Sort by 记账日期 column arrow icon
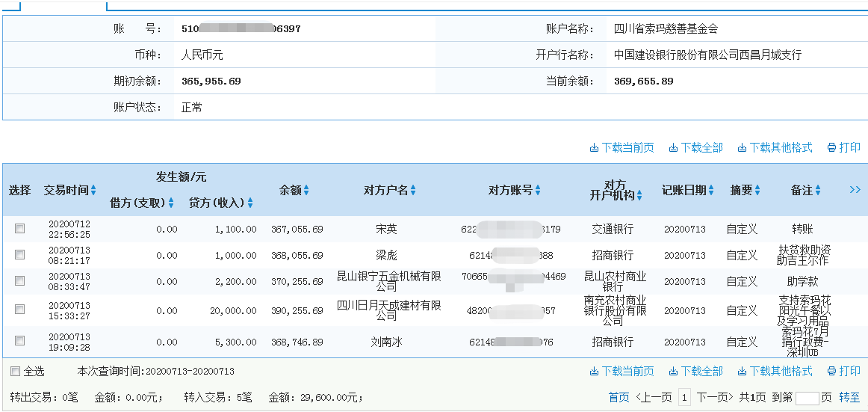The image size is (868, 412). 711,191
